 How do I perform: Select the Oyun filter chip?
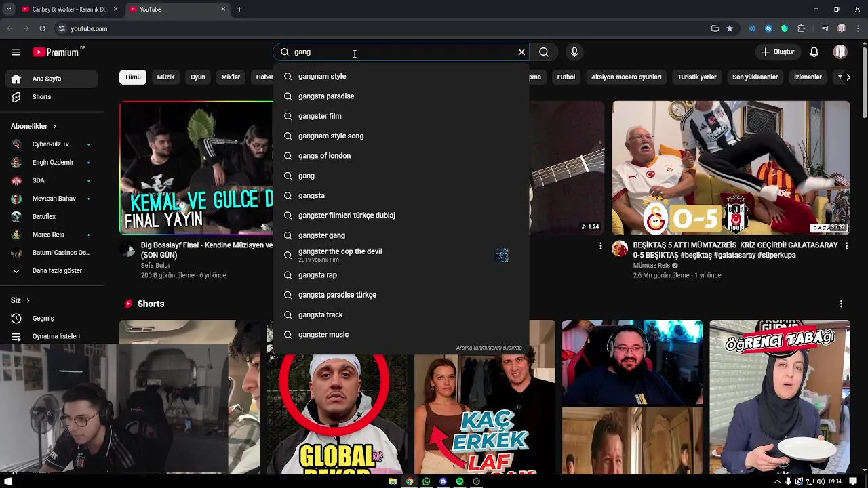coord(197,77)
